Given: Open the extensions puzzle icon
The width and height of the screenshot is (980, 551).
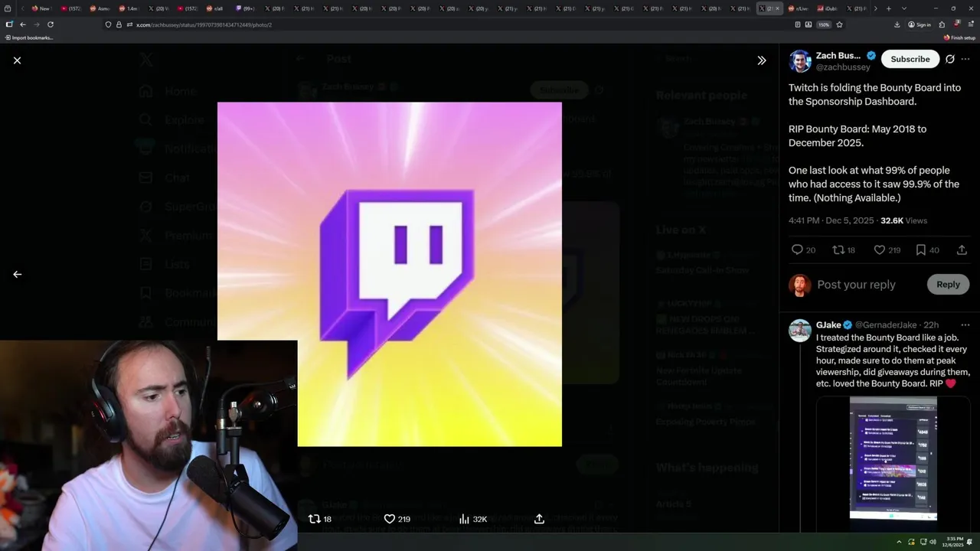Looking at the screenshot, I should coord(942,24).
